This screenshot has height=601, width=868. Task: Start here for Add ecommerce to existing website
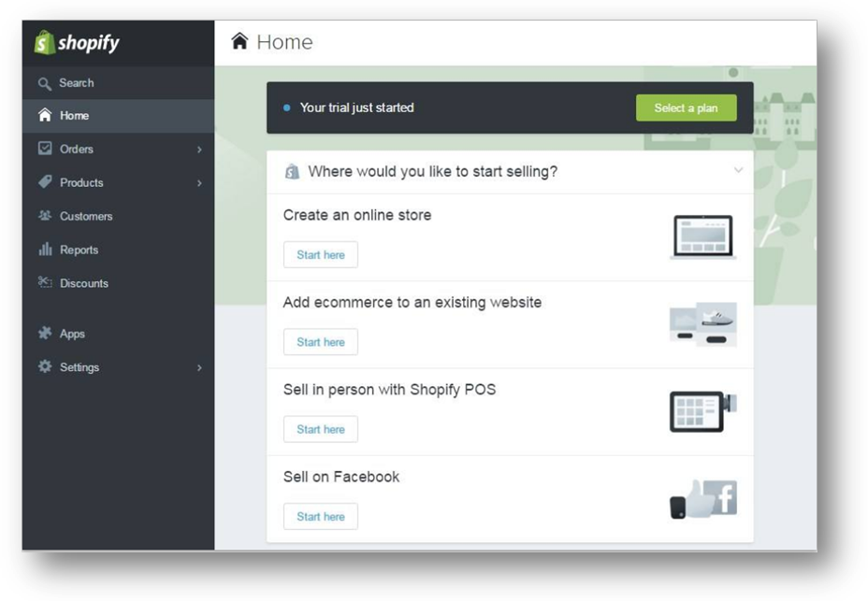tap(321, 342)
